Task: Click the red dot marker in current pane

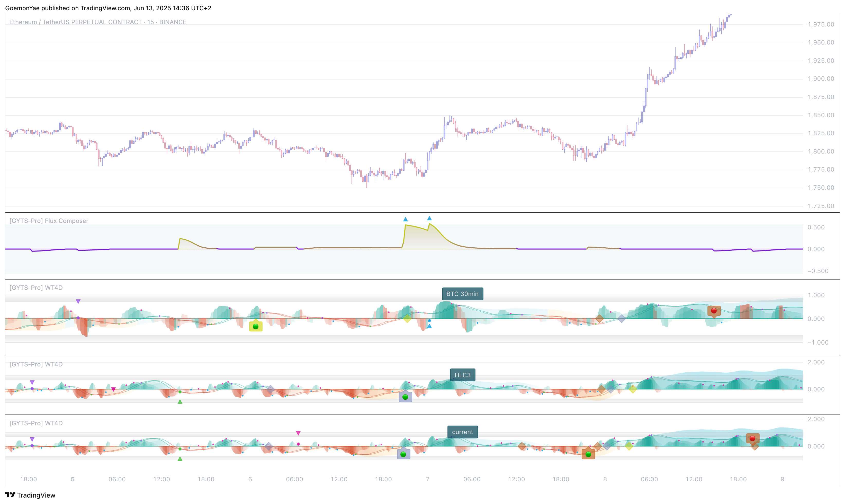Action: [752, 438]
